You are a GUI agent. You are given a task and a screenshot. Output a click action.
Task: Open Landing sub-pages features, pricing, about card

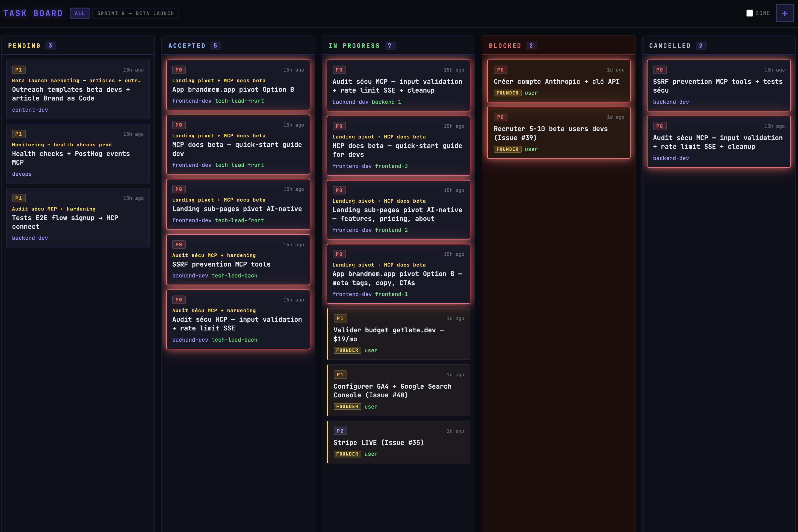tap(398, 210)
